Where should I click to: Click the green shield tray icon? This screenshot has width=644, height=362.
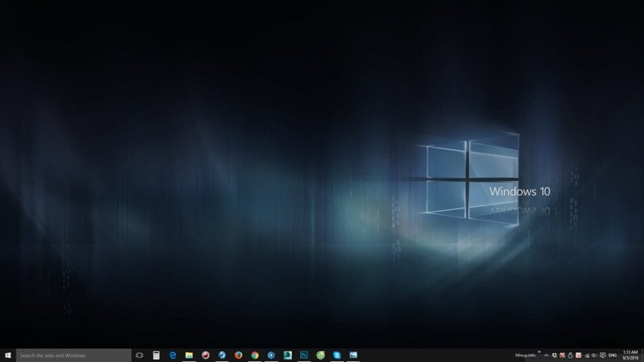click(555, 356)
